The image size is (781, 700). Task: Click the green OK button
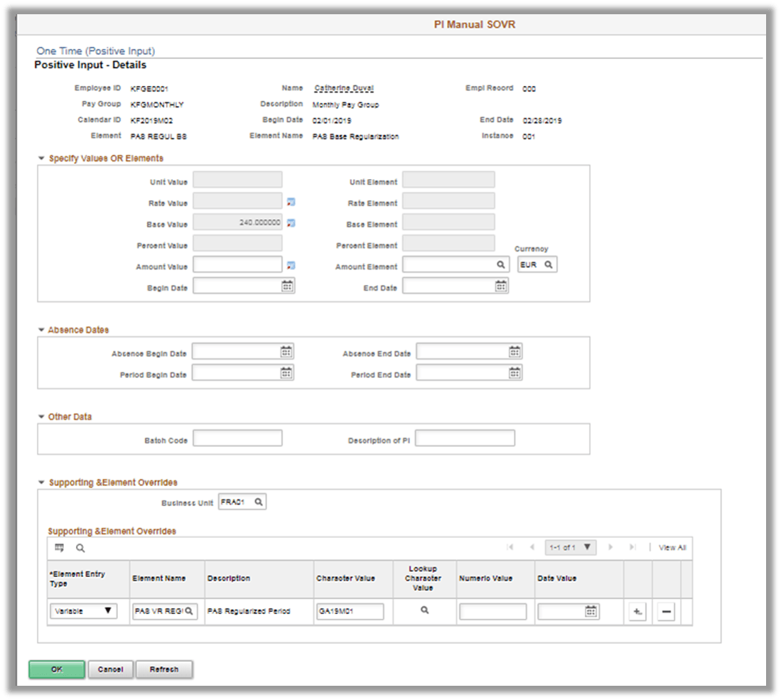(x=56, y=669)
